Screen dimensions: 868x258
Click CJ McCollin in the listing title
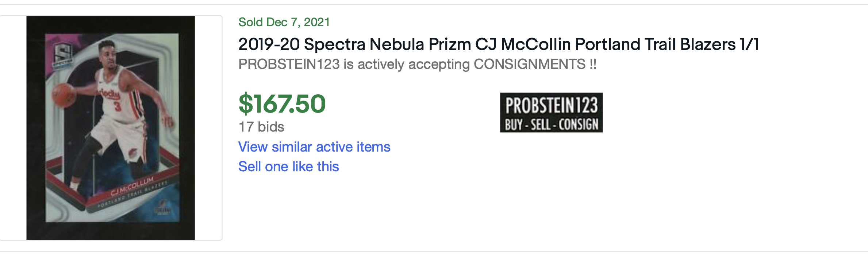(x=523, y=44)
